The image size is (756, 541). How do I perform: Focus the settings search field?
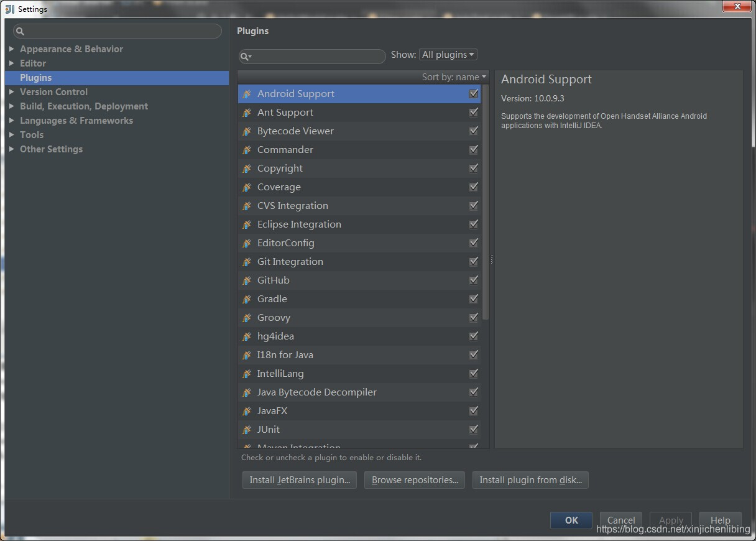[x=118, y=31]
